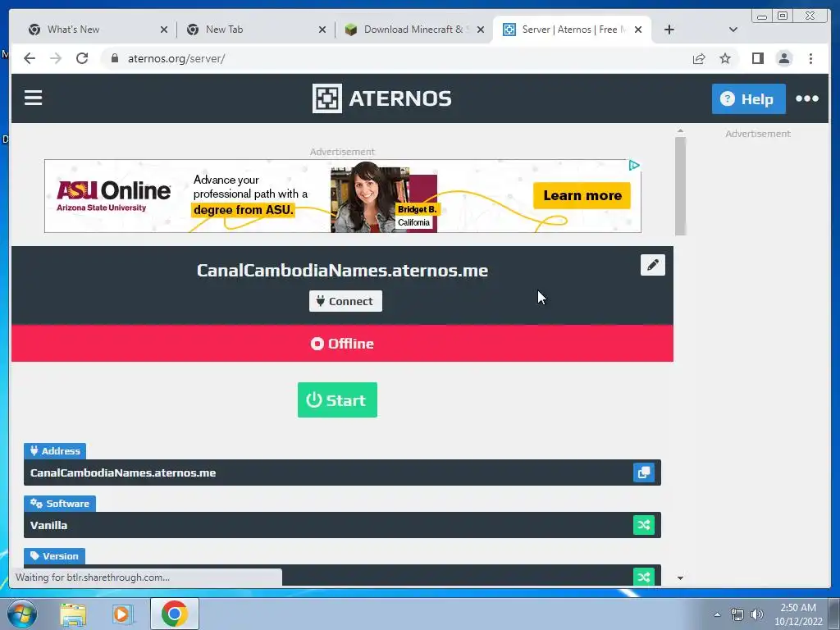Open a new browser tab

(669, 30)
